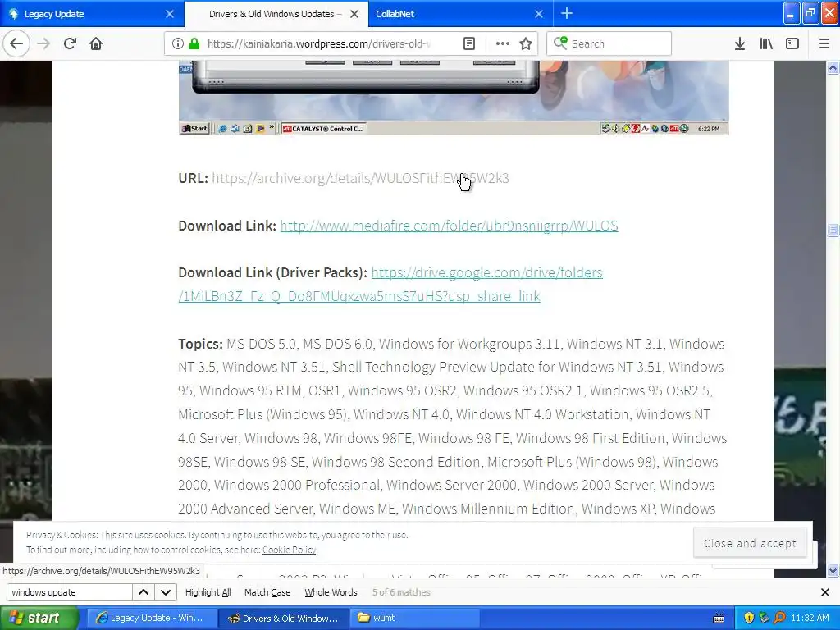
Task: Toggle Match Case in find bar
Action: [x=267, y=592]
